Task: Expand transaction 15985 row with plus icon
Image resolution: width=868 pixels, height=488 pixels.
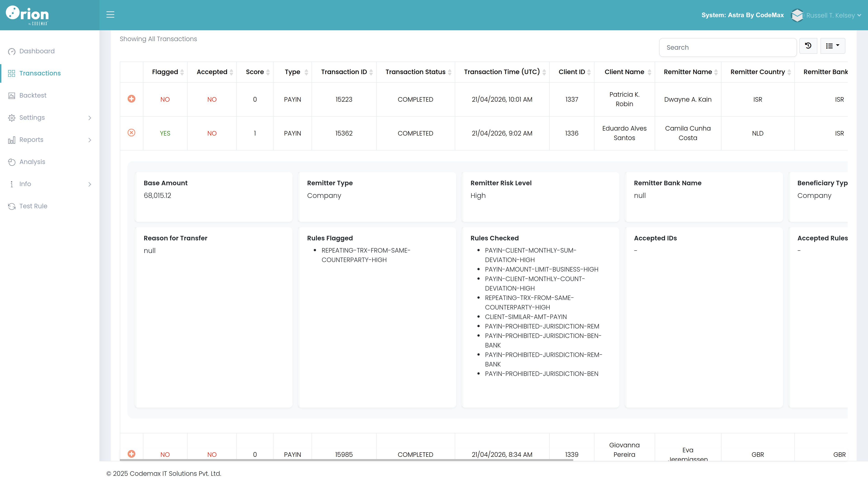Action: coord(131,454)
